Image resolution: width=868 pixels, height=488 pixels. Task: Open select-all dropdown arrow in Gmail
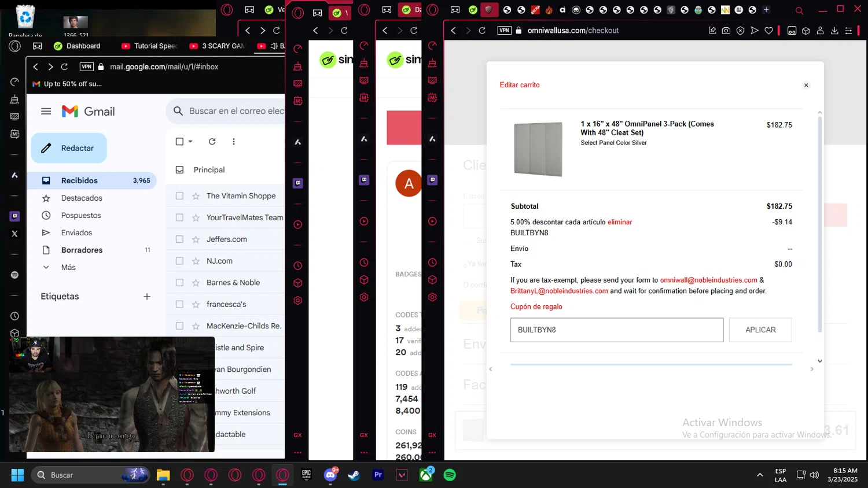[190, 142]
